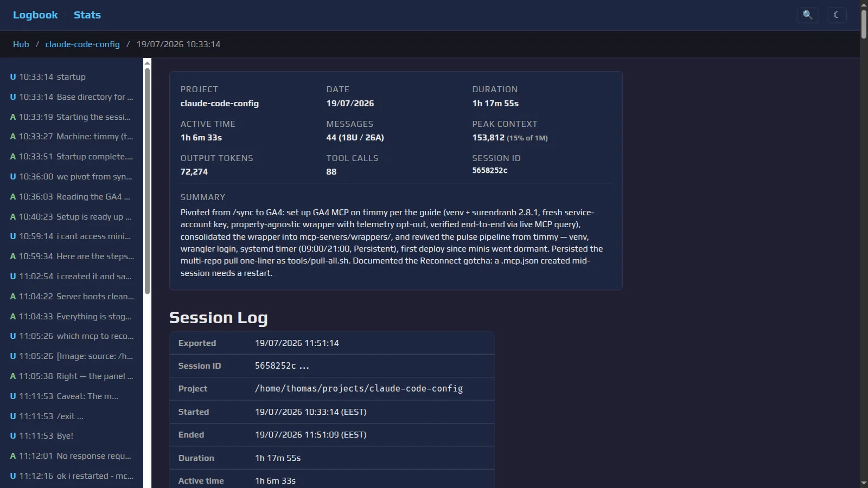The width and height of the screenshot is (868, 488).
Task: Select 'which mcp to reco...' message
Action: click(x=72, y=336)
